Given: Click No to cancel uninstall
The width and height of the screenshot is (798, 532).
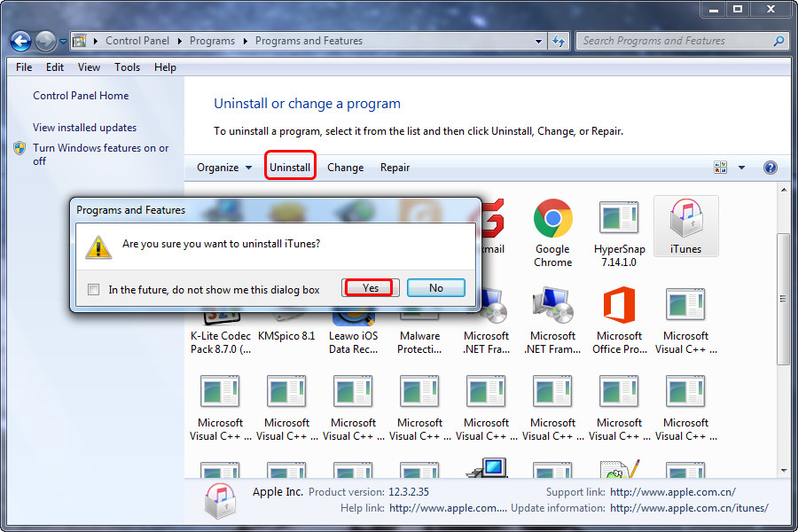Looking at the screenshot, I should coord(436,287).
